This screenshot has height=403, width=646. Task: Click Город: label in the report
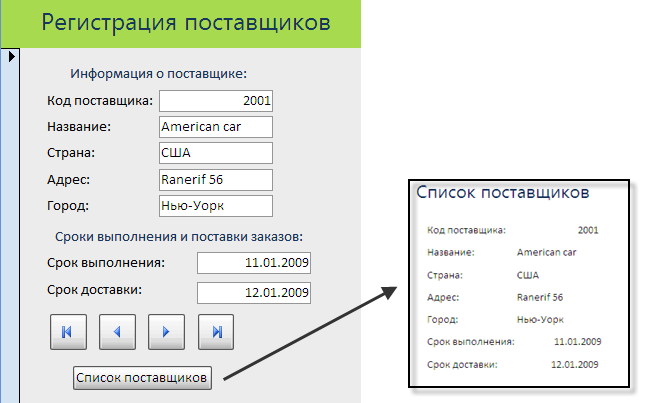coord(442,320)
